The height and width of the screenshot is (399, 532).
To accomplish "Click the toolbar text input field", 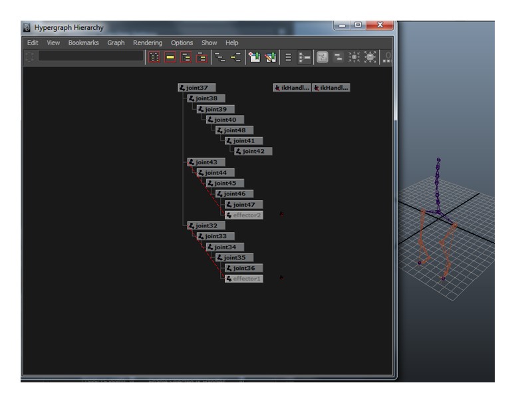I will point(90,57).
